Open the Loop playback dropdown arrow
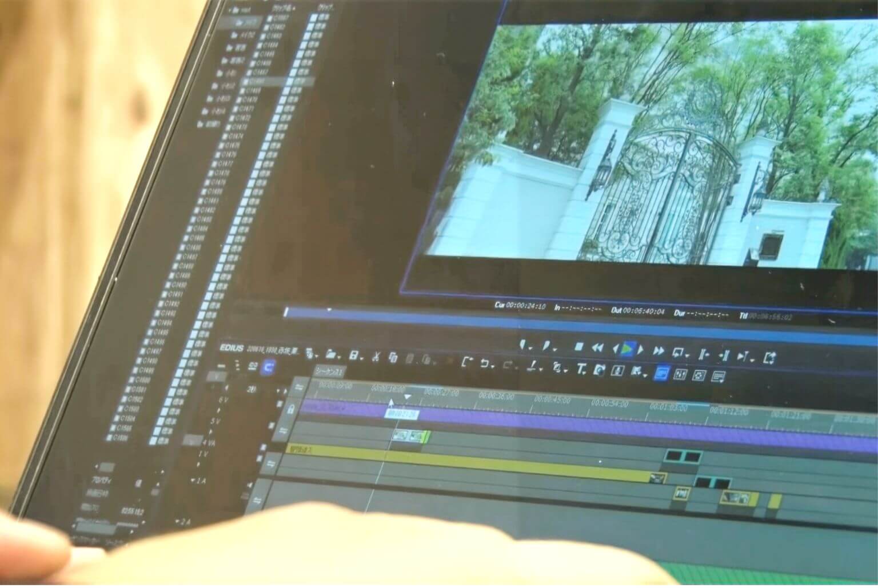Image resolution: width=878 pixels, height=588 pixels. 688,355
